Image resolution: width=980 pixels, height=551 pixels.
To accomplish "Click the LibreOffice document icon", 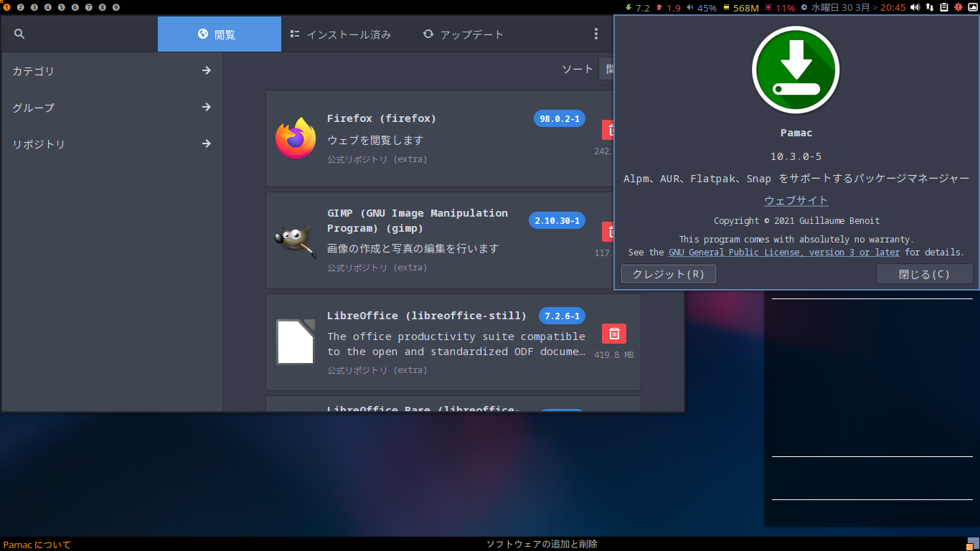I will tap(296, 342).
